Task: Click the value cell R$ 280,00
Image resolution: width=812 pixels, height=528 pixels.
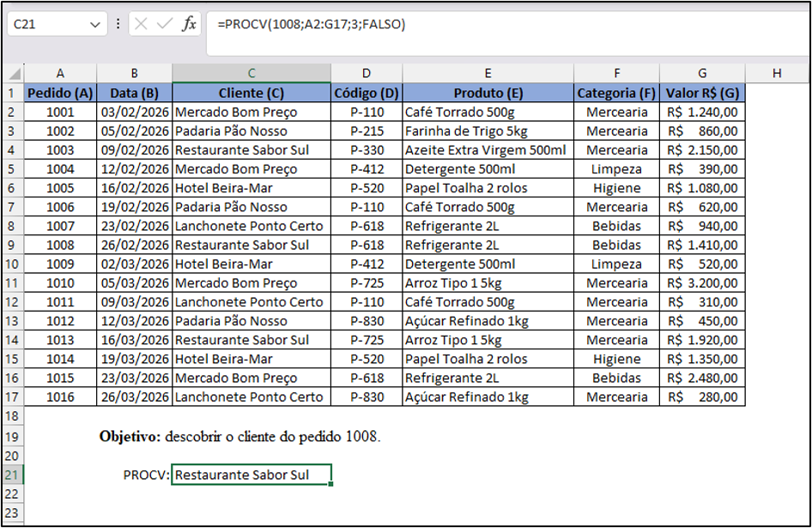Action: [702, 397]
